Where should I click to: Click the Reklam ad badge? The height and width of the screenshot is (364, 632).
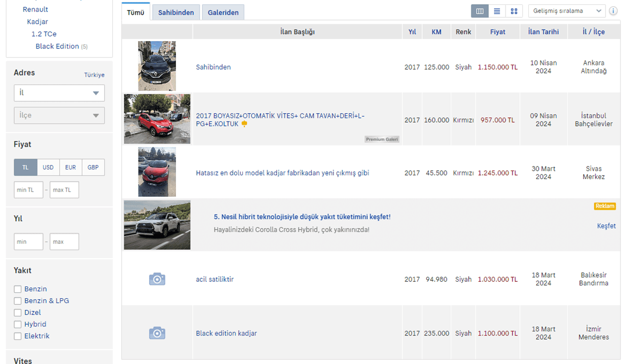point(605,206)
